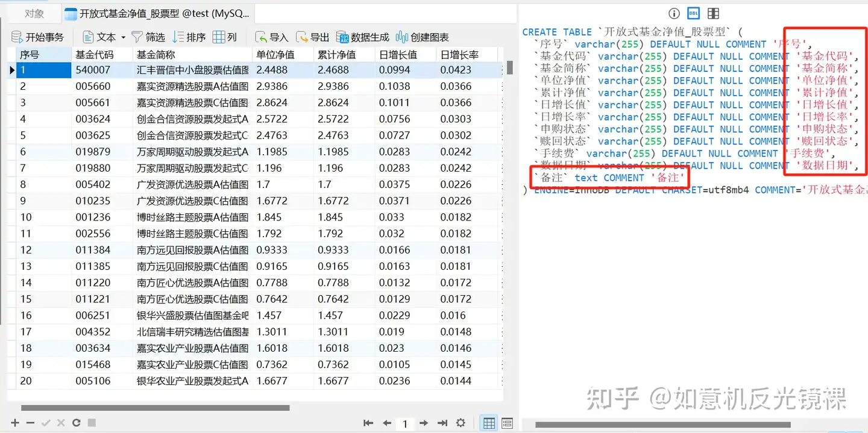The width and height of the screenshot is (868, 433).
Task: Select the fund code cell 005106
Action: tap(102, 381)
